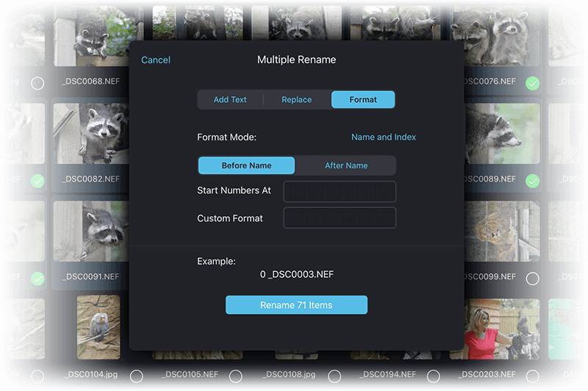Click the Format Mode: label

[x=227, y=137]
